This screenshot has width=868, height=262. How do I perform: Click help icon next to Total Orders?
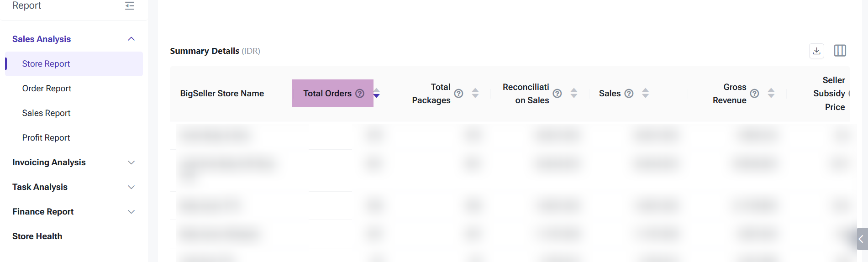click(360, 94)
